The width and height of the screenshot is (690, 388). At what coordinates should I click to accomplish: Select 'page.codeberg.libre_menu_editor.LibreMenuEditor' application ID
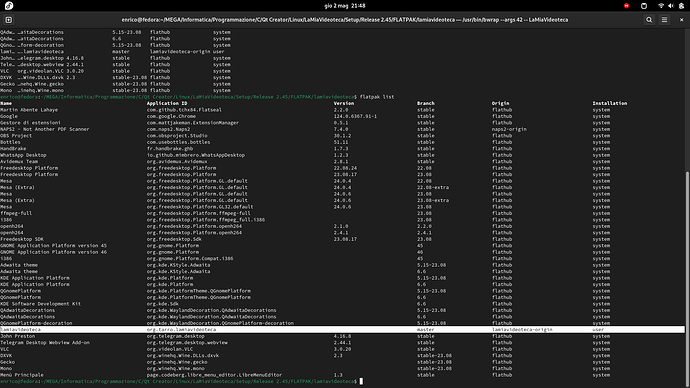pyautogui.click(x=214, y=375)
